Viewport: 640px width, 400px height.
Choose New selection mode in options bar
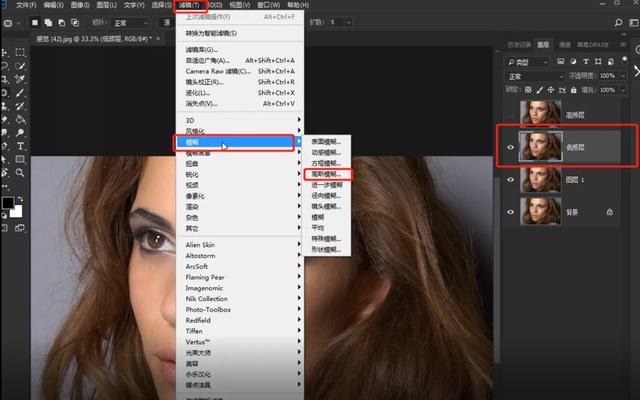pos(35,22)
